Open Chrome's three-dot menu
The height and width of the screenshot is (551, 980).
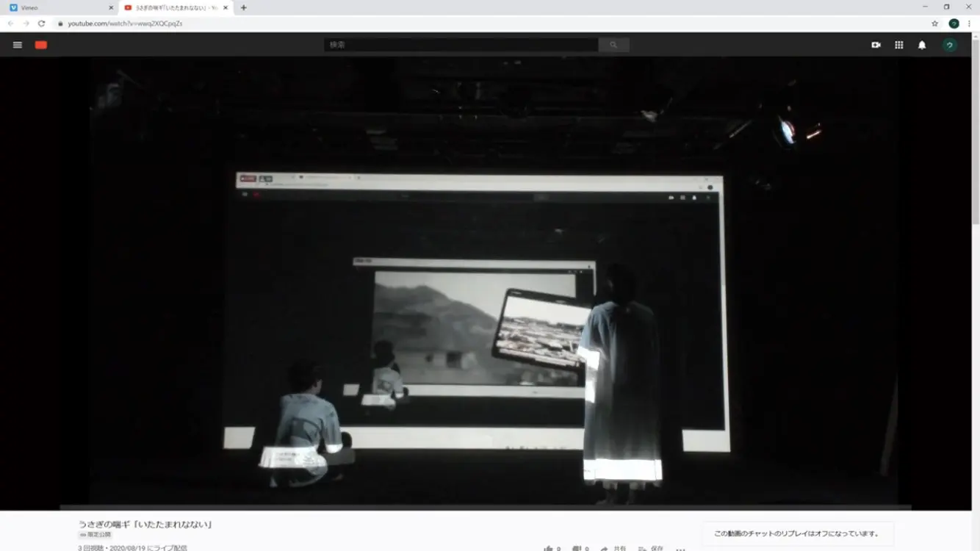(969, 24)
